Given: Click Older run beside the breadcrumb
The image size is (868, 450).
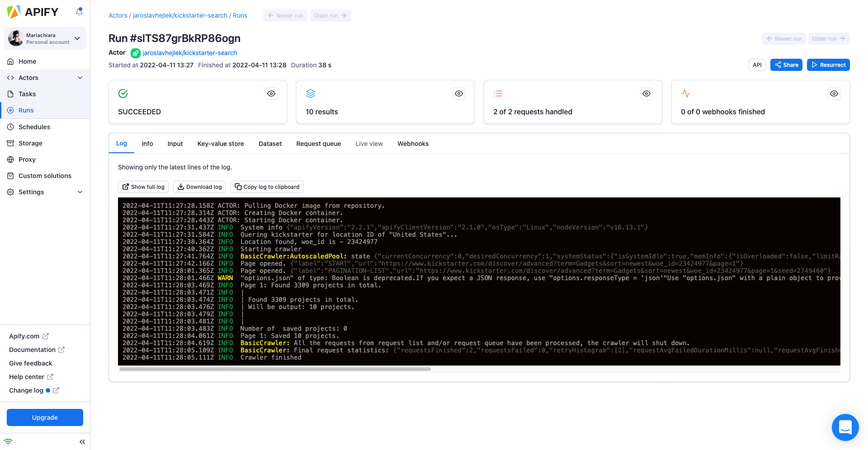Looking at the screenshot, I should point(330,15).
